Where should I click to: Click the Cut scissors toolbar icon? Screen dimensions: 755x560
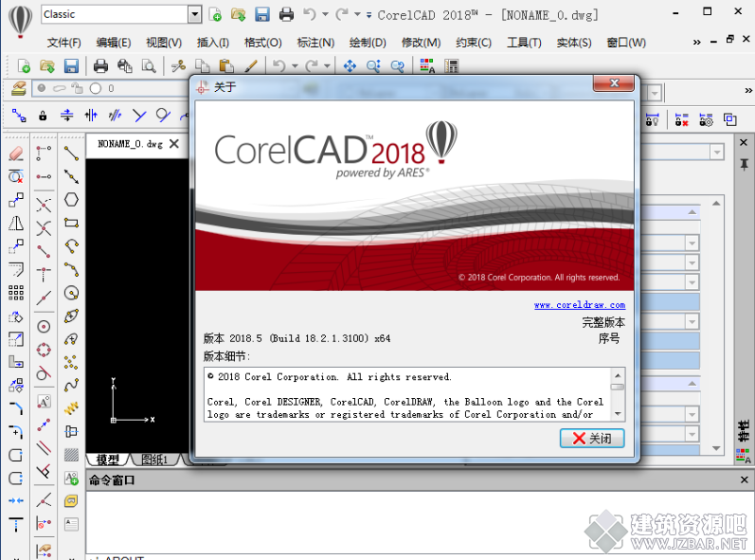point(178,65)
